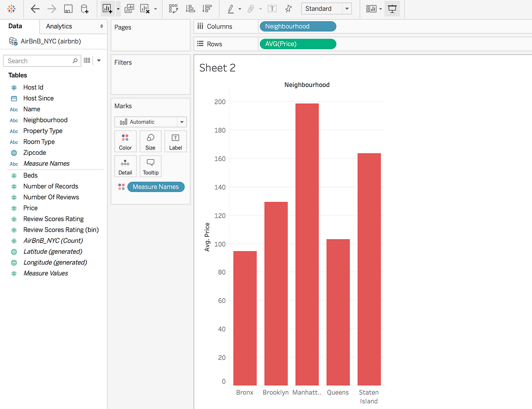
Task: Select the Measure Names field in Tables
Action: [x=46, y=163]
